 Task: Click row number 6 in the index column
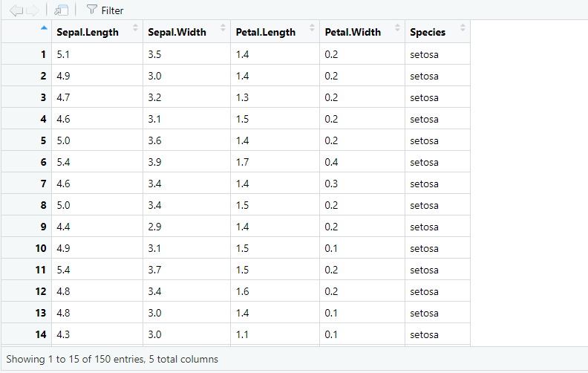pyautogui.click(x=43, y=162)
